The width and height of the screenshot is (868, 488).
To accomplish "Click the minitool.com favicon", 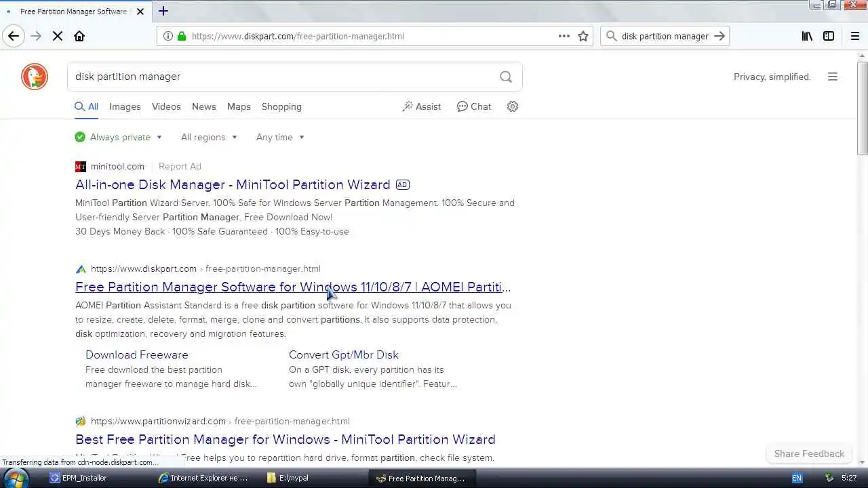I will [x=81, y=166].
